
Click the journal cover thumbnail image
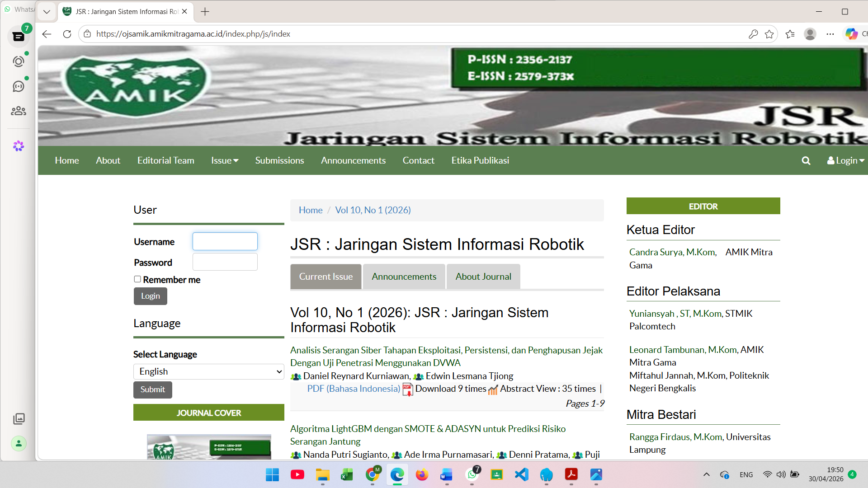(209, 447)
